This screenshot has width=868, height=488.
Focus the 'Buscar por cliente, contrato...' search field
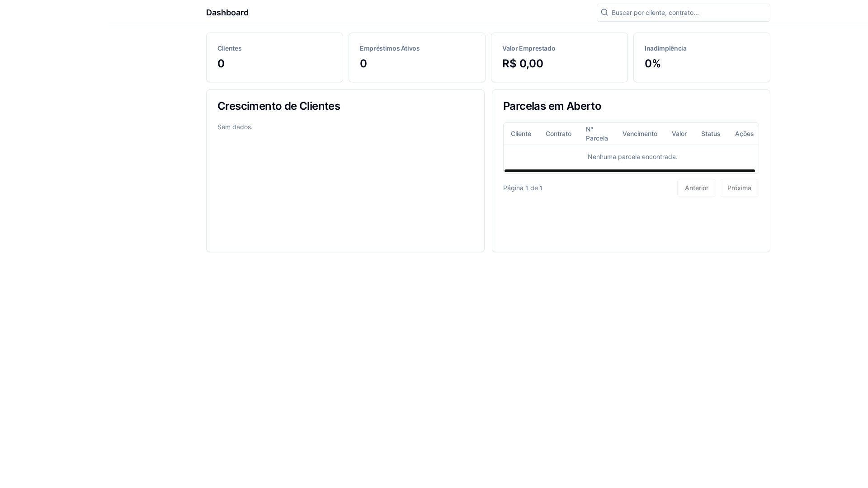click(684, 13)
